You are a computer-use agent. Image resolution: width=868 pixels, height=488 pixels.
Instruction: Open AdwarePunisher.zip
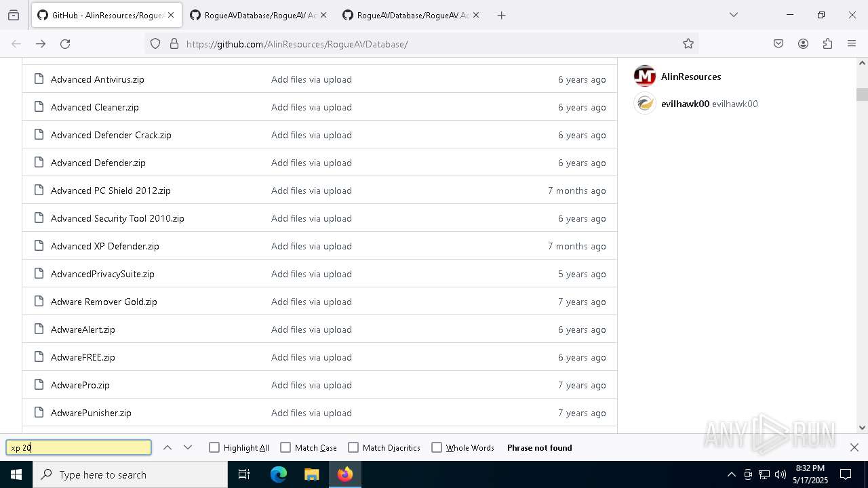tap(91, 413)
